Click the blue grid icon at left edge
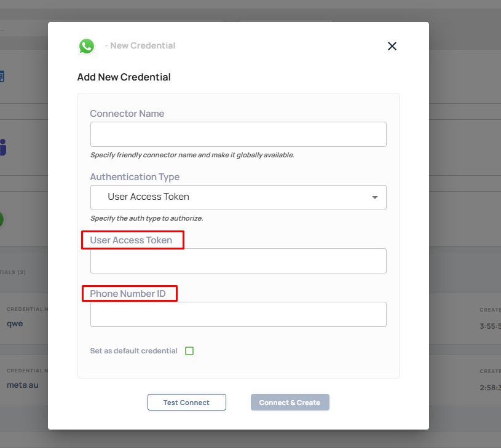The height and width of the screenshot is (448, 501). 2,77
